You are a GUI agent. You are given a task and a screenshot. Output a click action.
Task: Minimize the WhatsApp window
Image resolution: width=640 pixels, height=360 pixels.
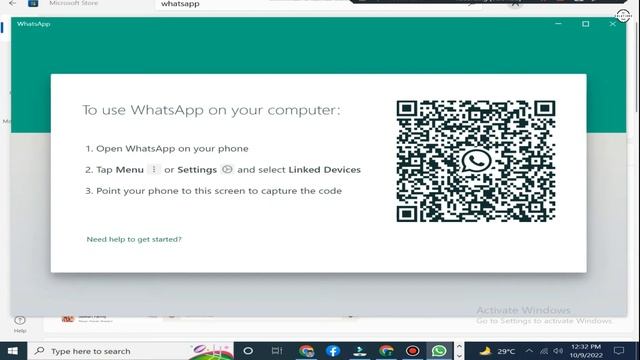click(x=558, y=24)
